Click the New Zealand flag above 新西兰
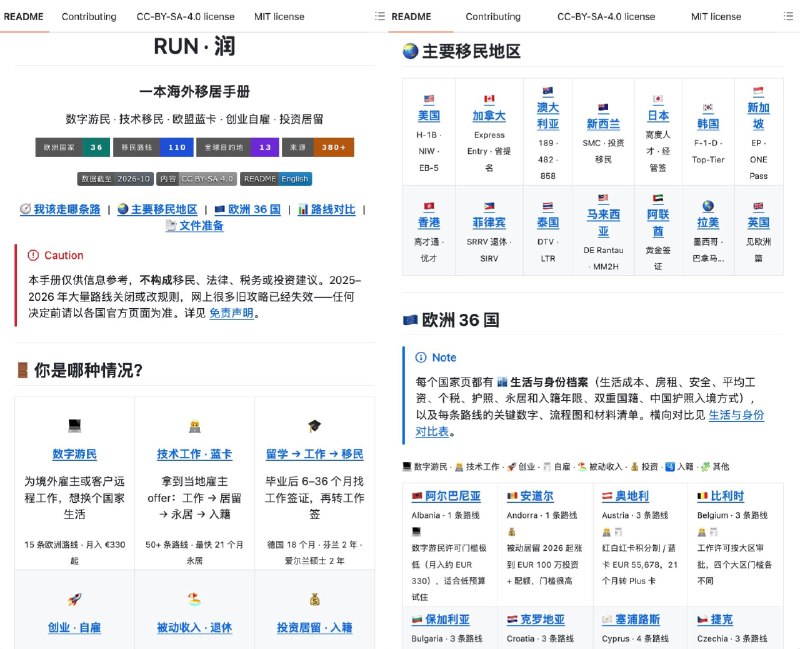The height and width of the screenshot is (649, 800). click(x=603, y=107)
